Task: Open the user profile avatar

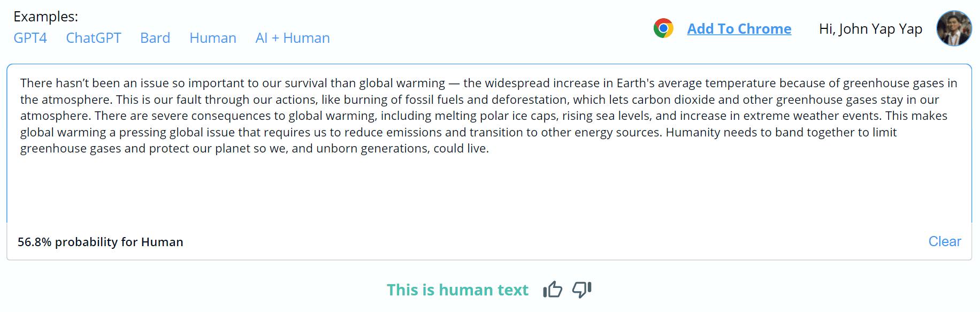Action: 954,28
